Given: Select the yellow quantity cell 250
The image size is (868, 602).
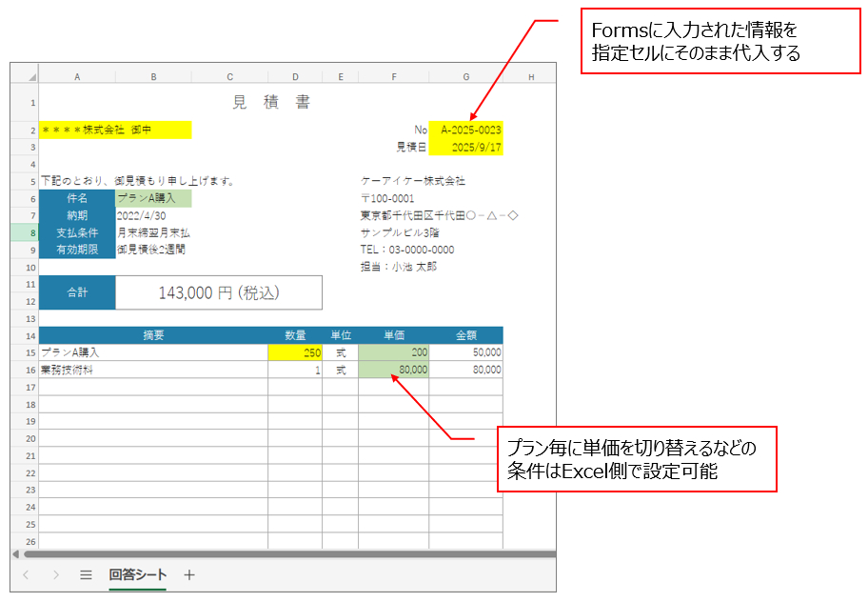Looking at the screenshot, I should (295, 352).
